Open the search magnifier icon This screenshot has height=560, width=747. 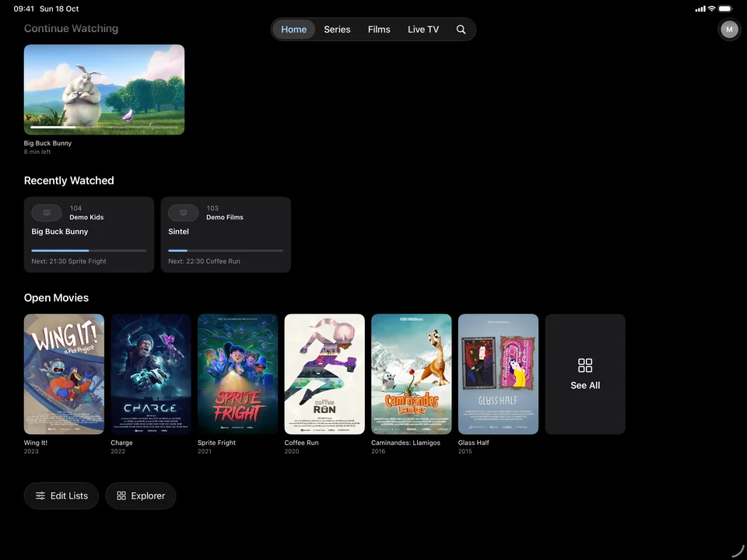[461, 30]
